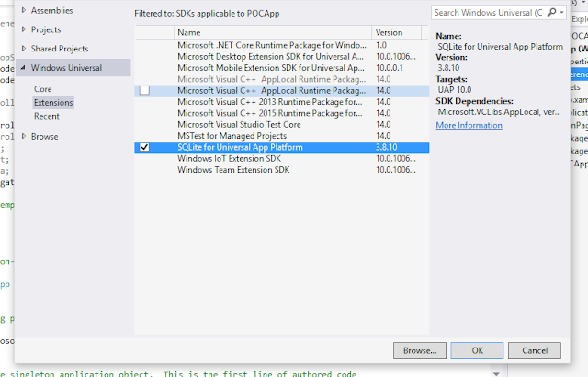The width and height of the screenshot is (588, 377).
Task: Click the Cancel button
Action: (x=535, y=350)
